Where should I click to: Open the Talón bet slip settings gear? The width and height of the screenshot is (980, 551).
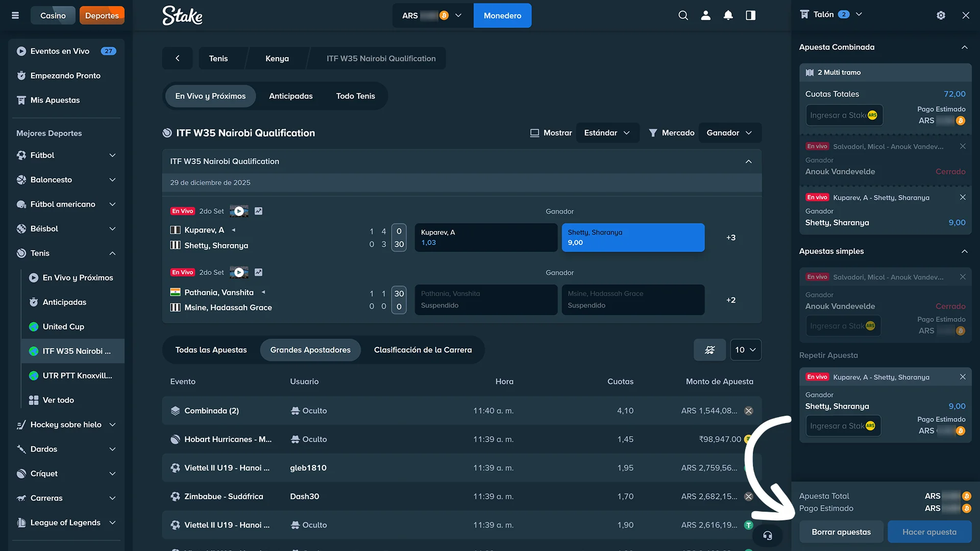click(x=941, y=15)
